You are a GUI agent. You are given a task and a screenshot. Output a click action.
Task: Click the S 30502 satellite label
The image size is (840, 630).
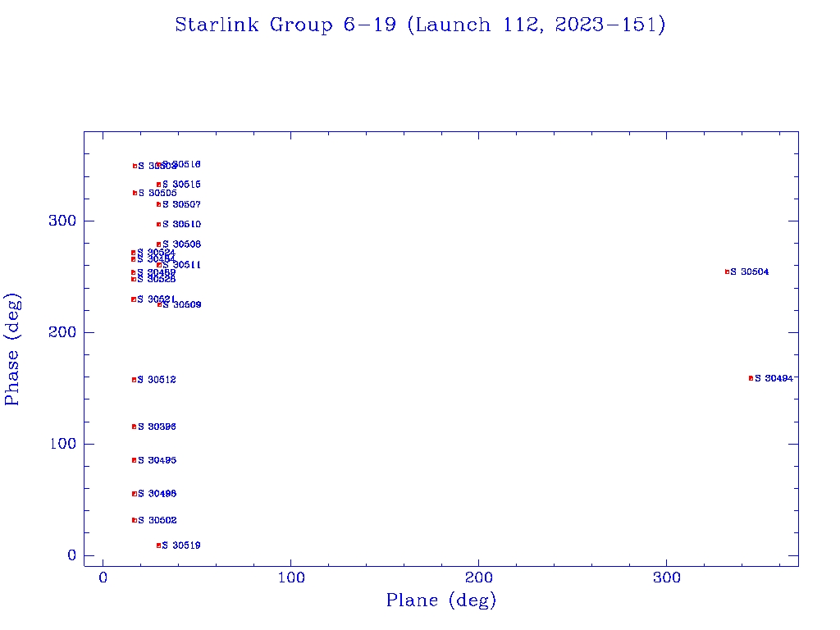point(157,520)
